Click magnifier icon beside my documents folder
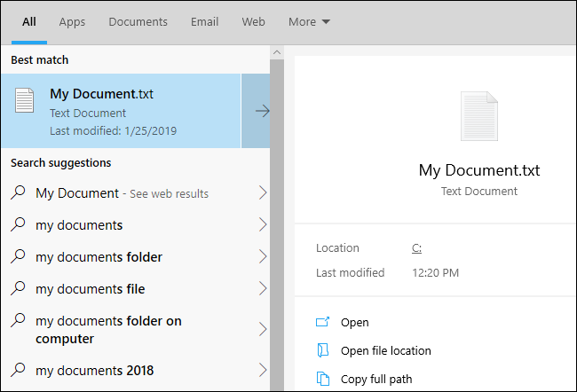The image size is (577, 392). [x=18, y=256]
